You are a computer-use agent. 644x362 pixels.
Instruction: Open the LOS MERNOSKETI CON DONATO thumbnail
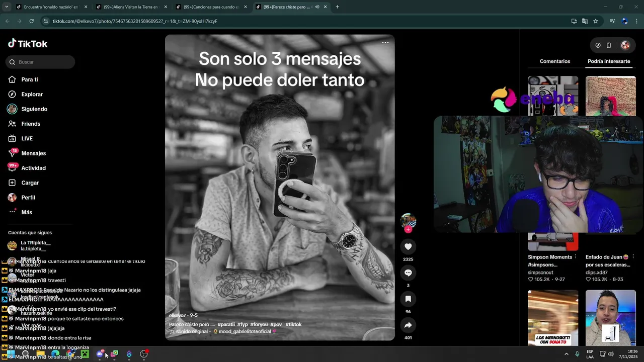(553, 318)
